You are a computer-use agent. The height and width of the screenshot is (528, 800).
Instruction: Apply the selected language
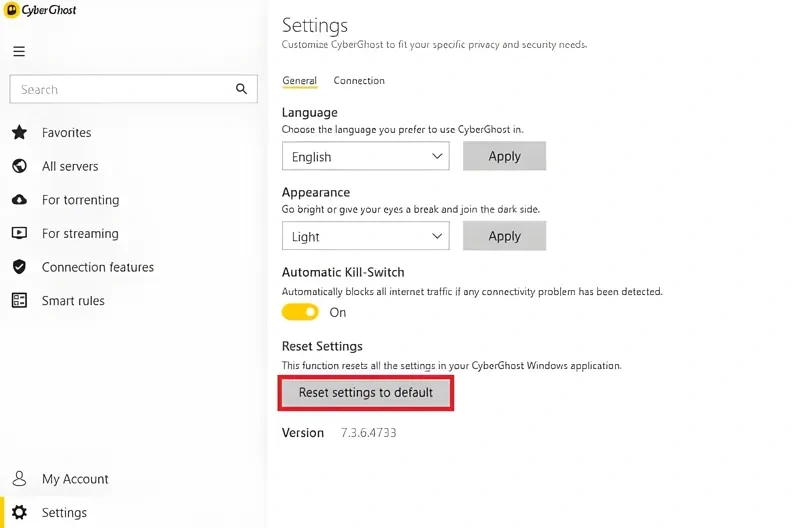(504, 156)
